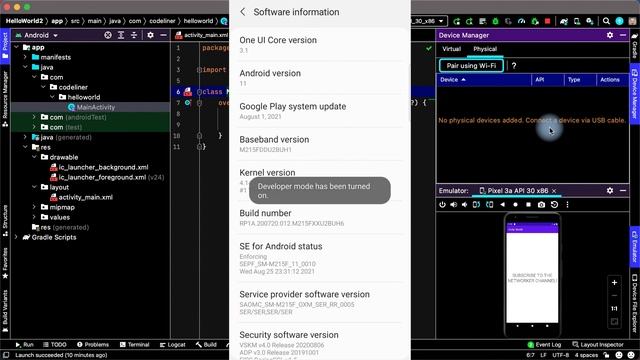Image resolution: width=640 pixels, height=360 pixels.
Task: Click Collapse All icon in Project panel
Action: 134,35
